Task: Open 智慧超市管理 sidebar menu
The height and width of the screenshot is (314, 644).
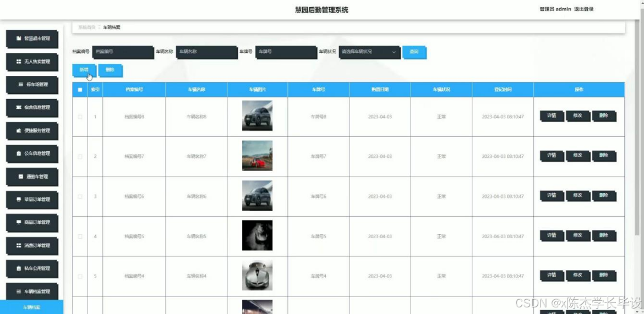Action: [x=32, y=39]
